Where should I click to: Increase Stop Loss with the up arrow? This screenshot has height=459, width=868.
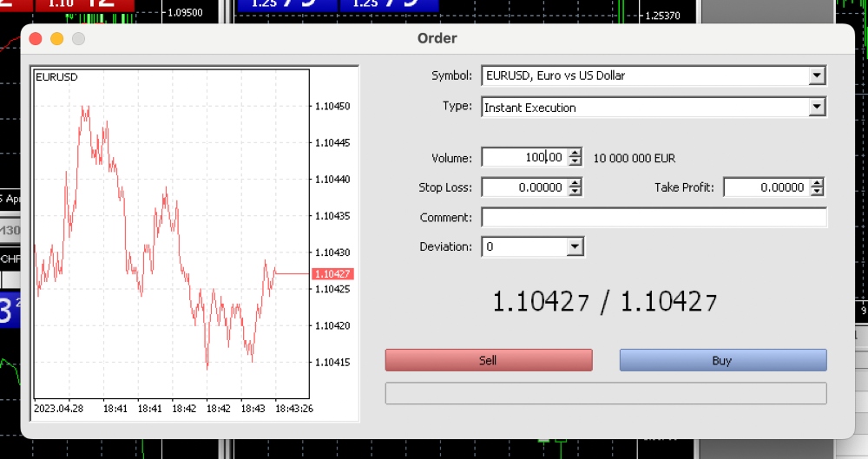point(575,183)
